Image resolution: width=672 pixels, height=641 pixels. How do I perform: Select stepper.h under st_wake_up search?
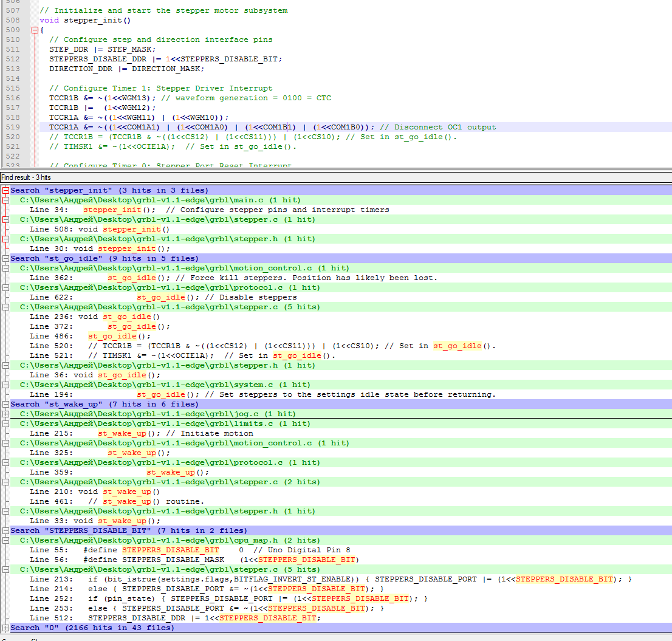(x=167, y=511)
